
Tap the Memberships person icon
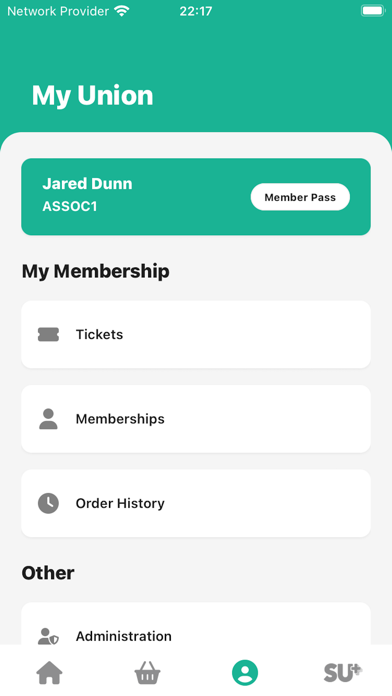click(48, 419)
